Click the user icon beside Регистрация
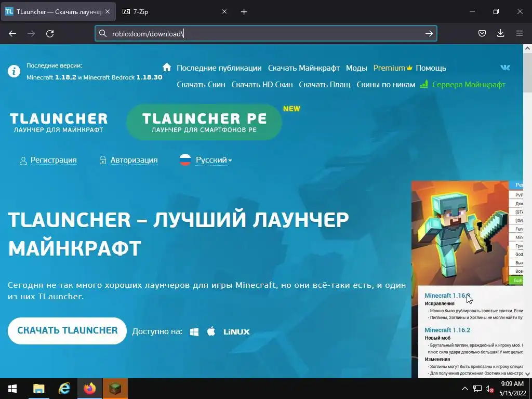Viewport: 532px width, 399px height. [x=23, y=161]
